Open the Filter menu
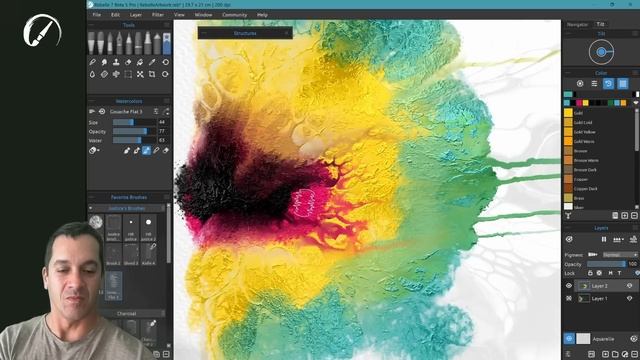 click(158, 15)
